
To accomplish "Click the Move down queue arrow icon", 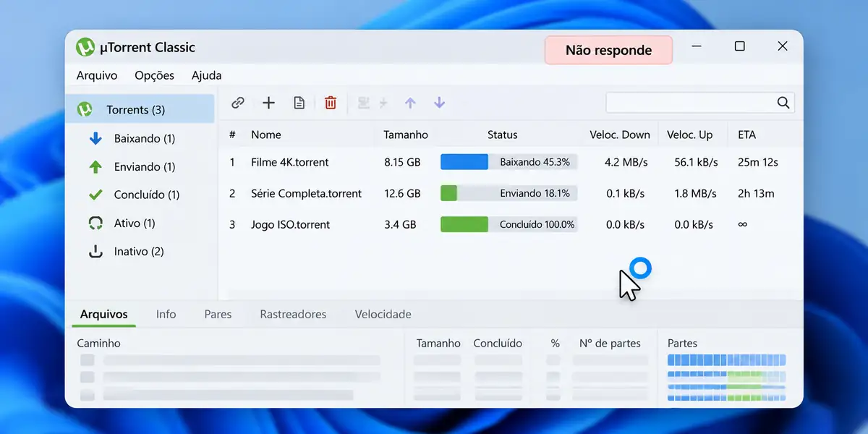I will (x=439, y=103).
